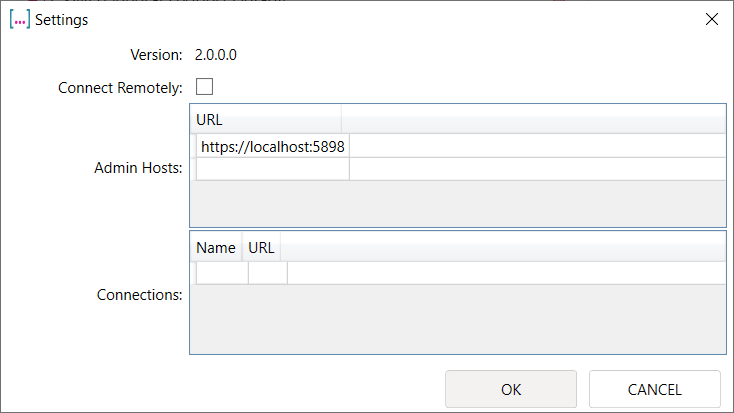Image resolution: width=734 pixels, height=413 pixels.
Task: Click the Settings title text in title bar
Action: pyautogui.click(x=62, y=19)
